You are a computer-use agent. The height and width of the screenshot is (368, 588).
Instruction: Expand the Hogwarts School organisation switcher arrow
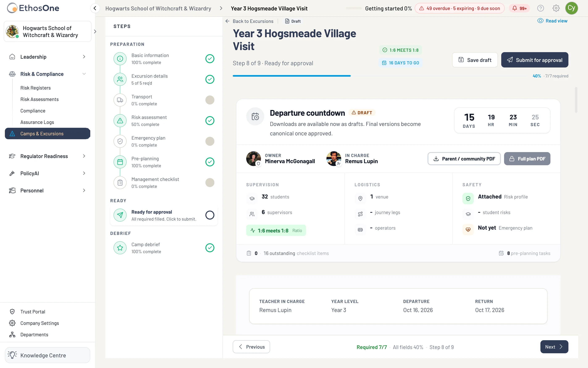click(95, 32)
